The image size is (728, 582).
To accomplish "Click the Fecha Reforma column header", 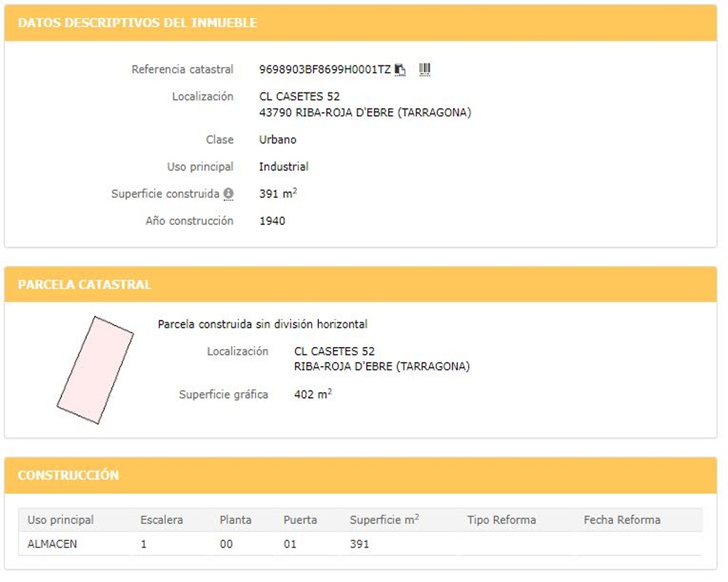I will [x=622, y=520].
